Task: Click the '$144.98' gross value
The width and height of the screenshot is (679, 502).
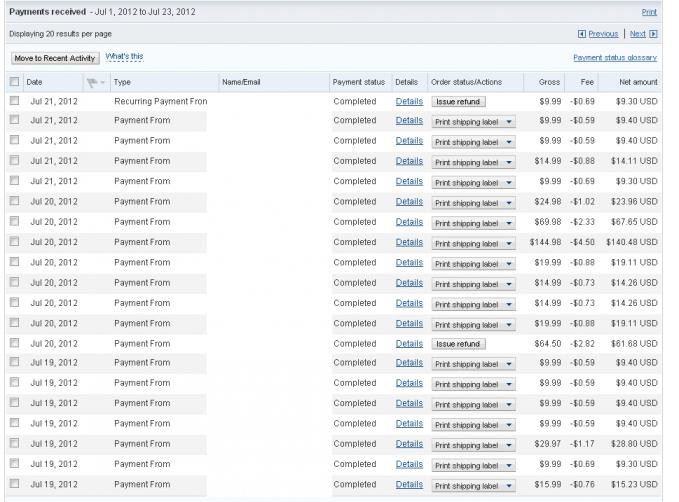Action: pyautogui.click(x=546, y=242)
